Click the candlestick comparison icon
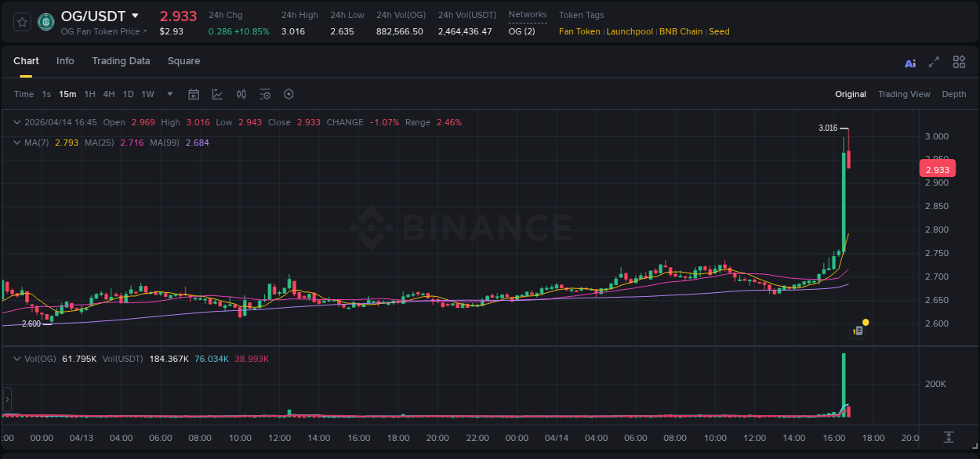This screenshot has height=459, width=980. [241, 93]
